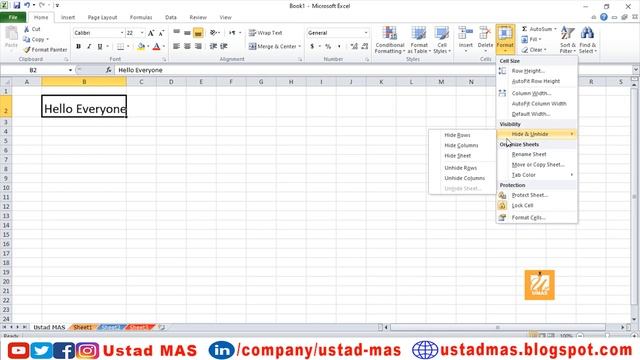This screenshot has height=360, width=640.
Task: Open Cell Styles gallery icon
Action: [x=442, y=33]
